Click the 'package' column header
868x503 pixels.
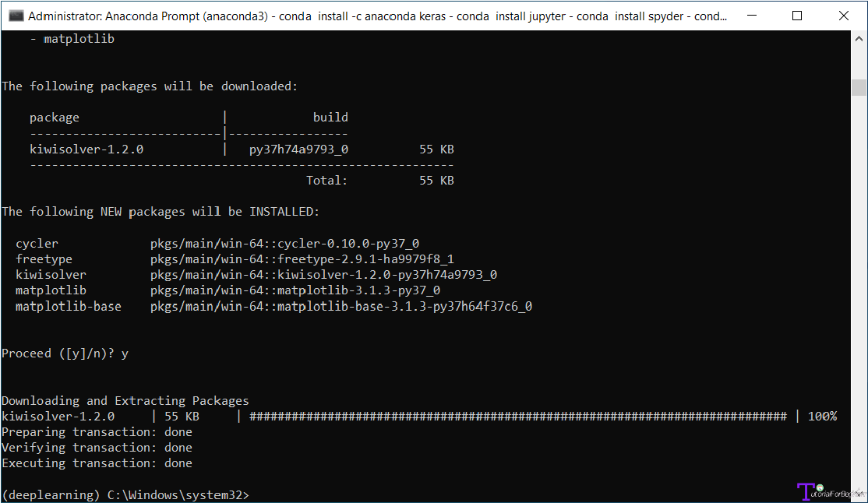click(55, 118)
